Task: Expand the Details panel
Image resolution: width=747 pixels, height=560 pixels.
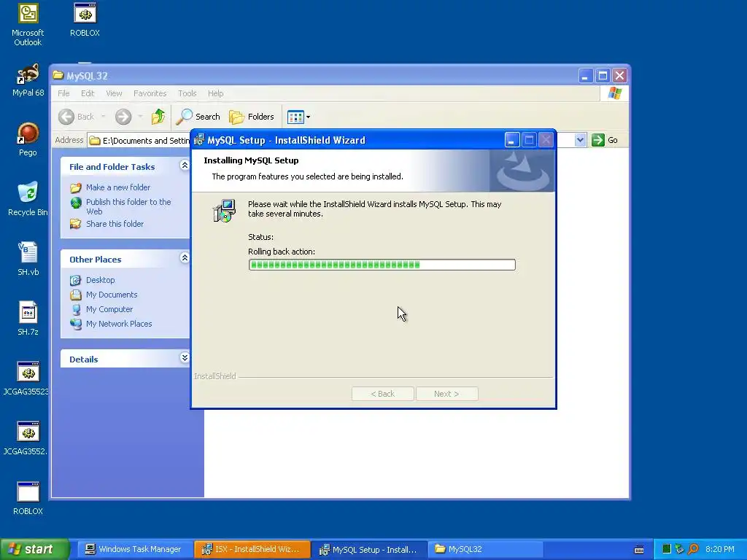Action: 185,357
